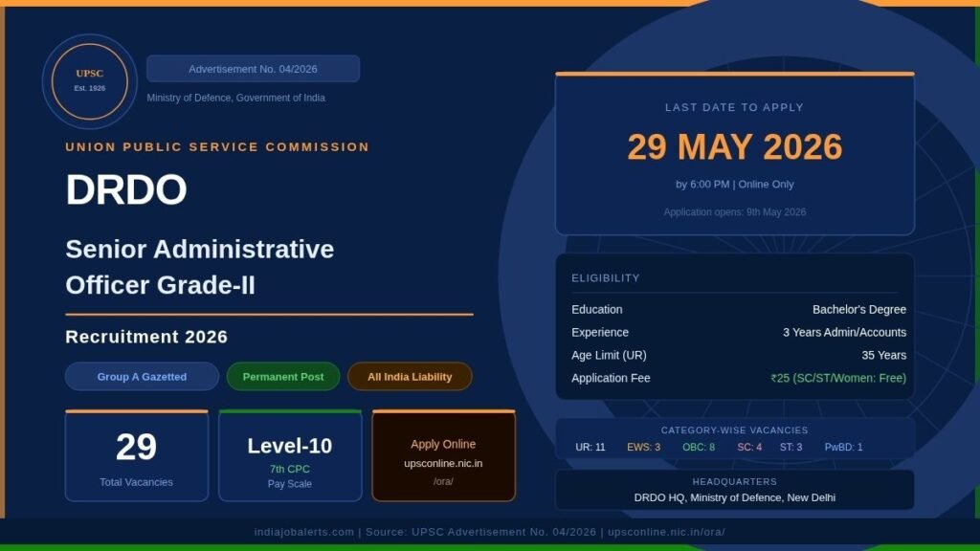Click the HEADQUARTERS label
The width and height of the screenshot is (980, 551).
click(734, 482)
